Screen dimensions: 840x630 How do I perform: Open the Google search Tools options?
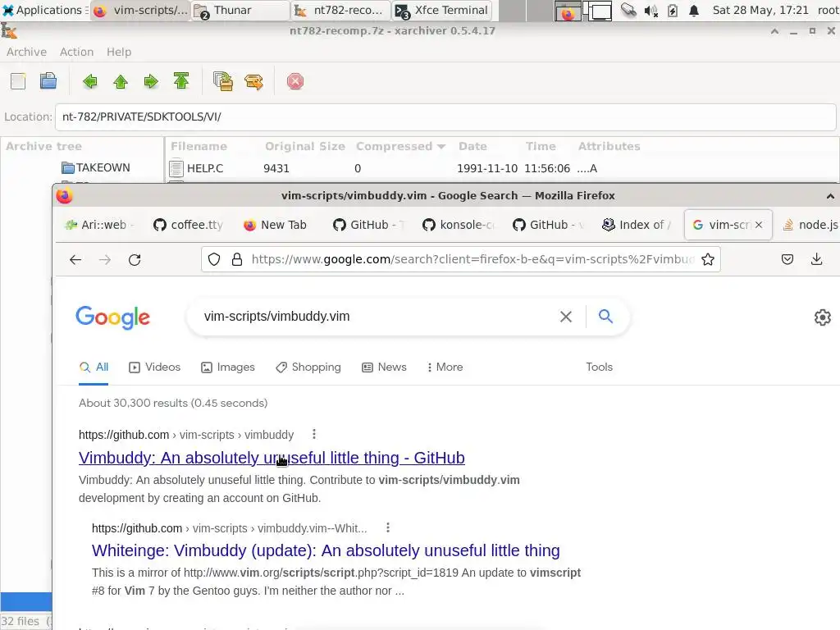pyautogui.click(x=599, y=367)
